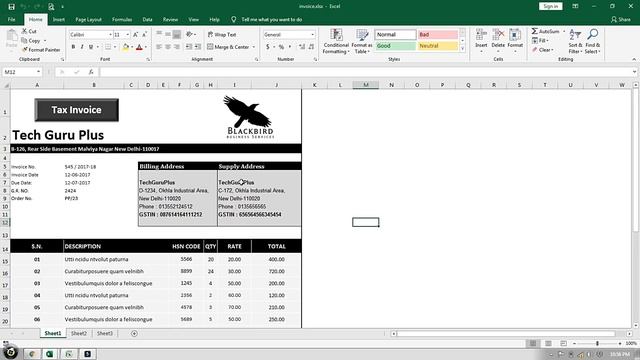Click the Format Painter button

(41, 50)
